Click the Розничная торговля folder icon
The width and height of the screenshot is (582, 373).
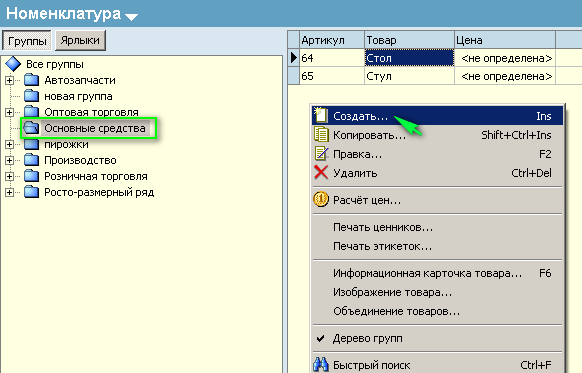[x=32, y=176]
